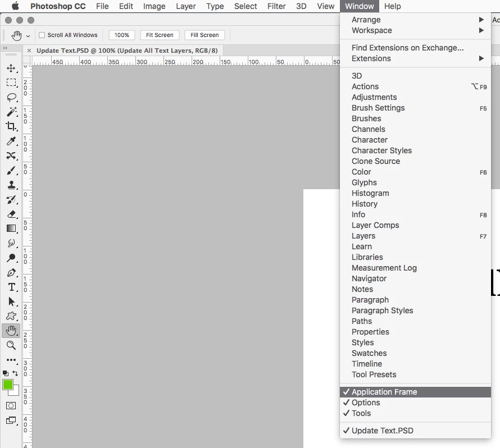This screenshot has width=500, height=448.
Task: Select the History Brush tool
Action: click(x=11, y=200)
